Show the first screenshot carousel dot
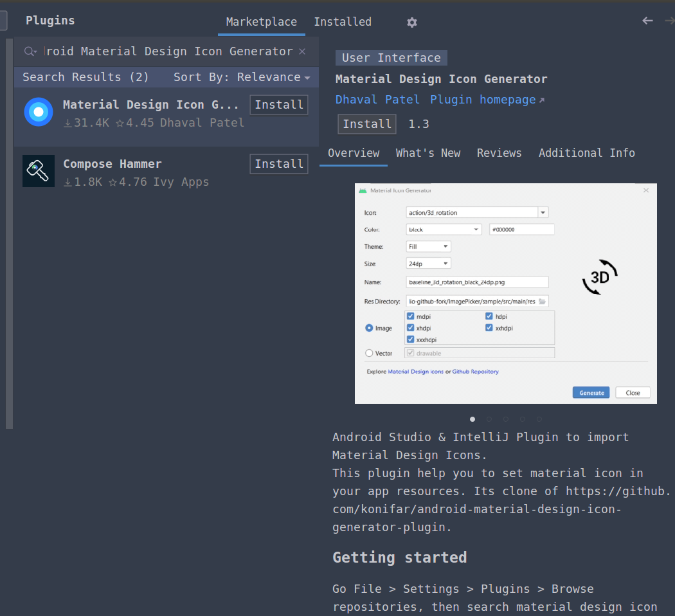Viewport: 675px width, 616px height. click(473, 419)
